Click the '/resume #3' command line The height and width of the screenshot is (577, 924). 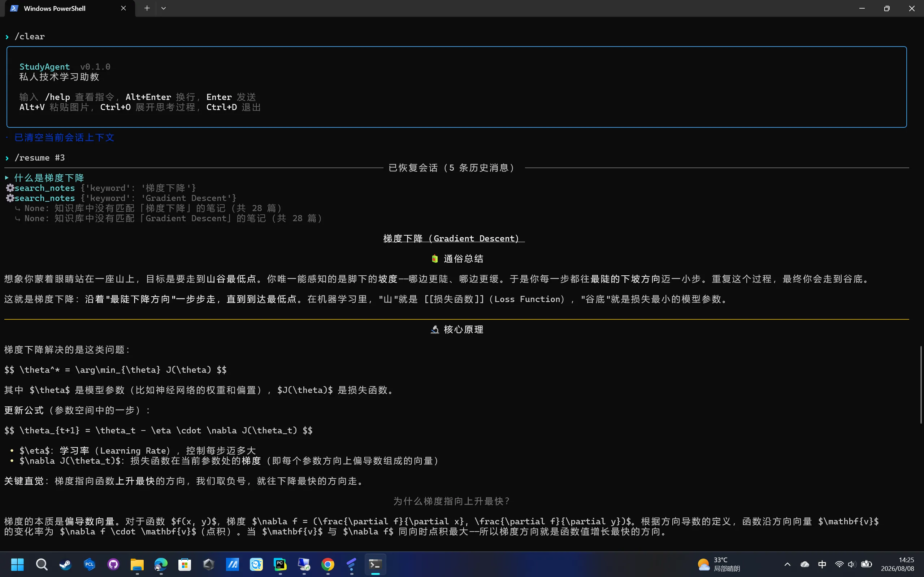39,158
